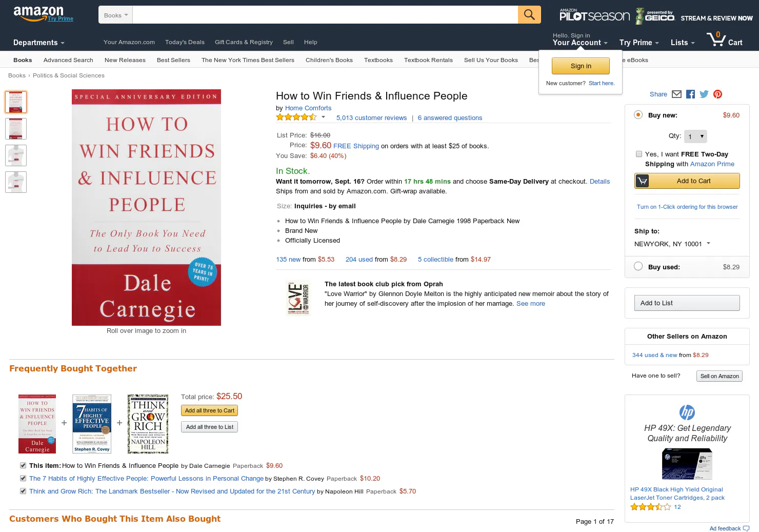This screenshot has width=759, height=532.
Task: Go to Best Sellers in books nav
Action: click(173, 60)
